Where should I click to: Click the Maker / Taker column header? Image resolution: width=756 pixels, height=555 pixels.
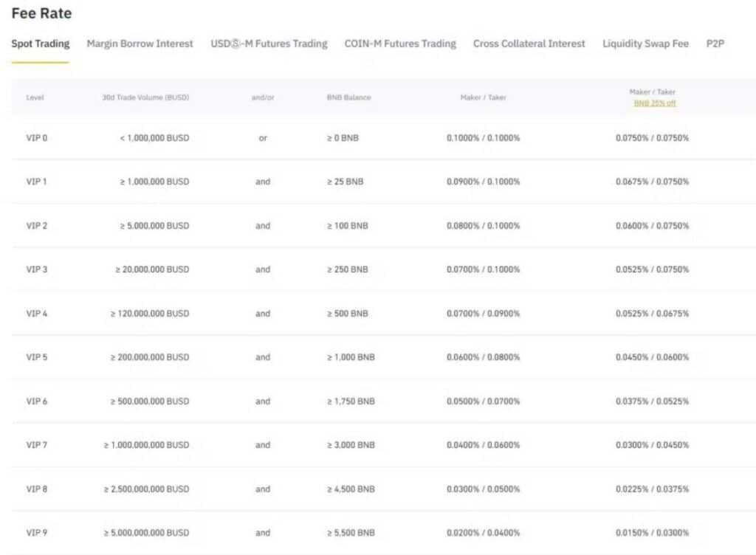pyautogui.click(x=485, y=97)
